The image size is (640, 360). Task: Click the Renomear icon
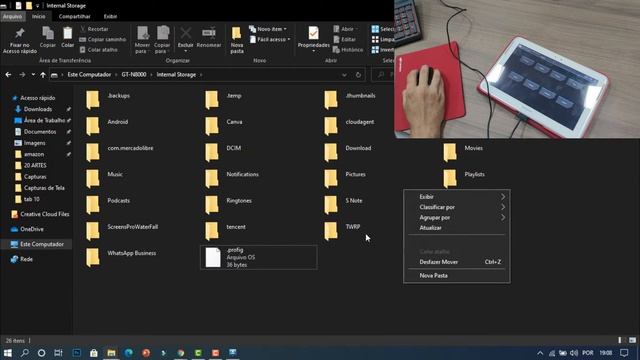tap(209, 33)
